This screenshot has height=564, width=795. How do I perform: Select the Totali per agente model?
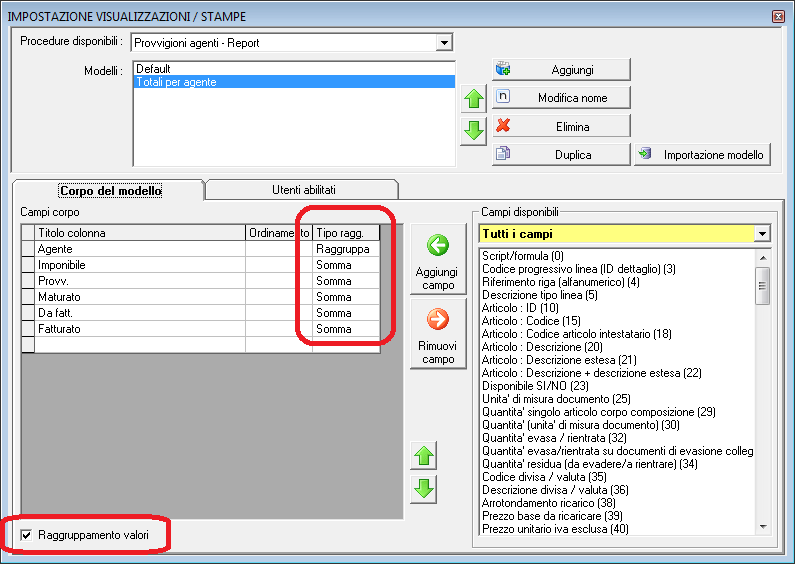(294, 82)
